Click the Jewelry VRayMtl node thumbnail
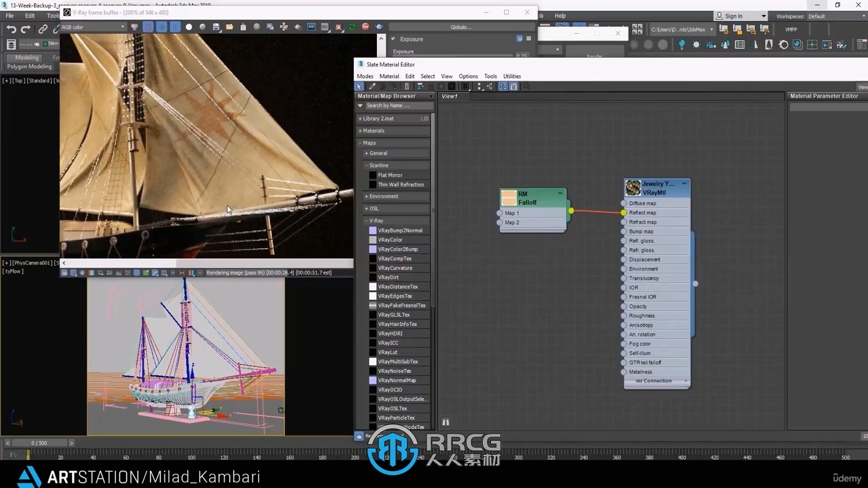Screen dimensions: 868x488 pyautogui.click(x=633, y=188)
